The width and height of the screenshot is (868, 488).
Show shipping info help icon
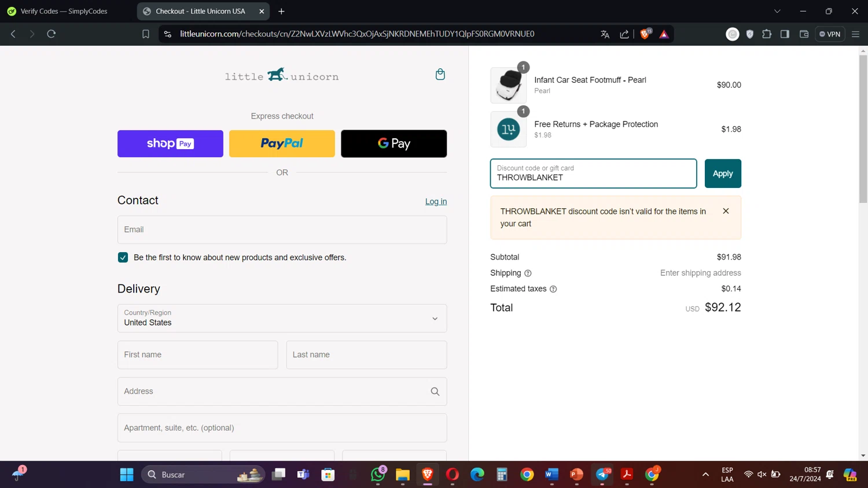528,273
